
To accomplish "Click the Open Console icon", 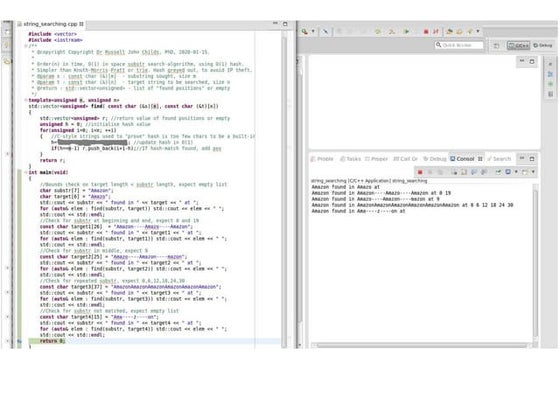I will 525,172.
